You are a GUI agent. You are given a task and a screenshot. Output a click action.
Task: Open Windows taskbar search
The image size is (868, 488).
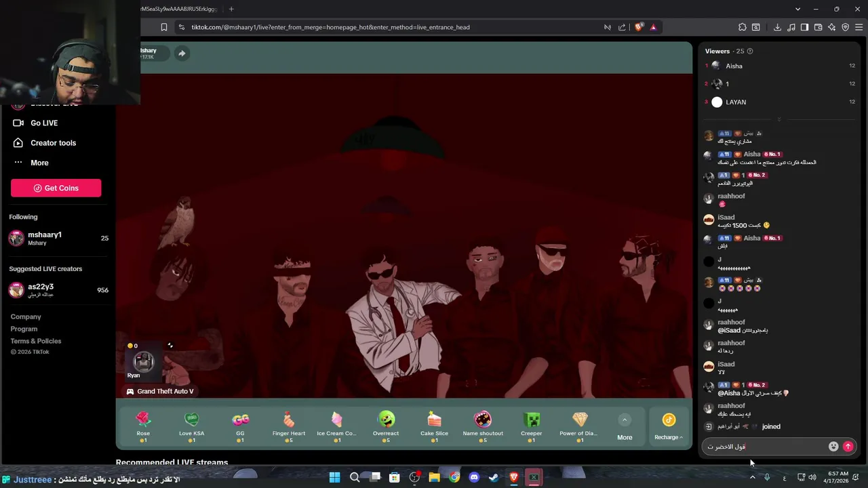(355, 477)
